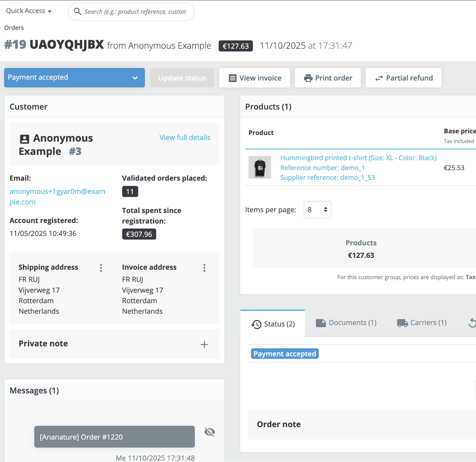Switch to the Carriers tab
The image size is (476, 462).
[x=421, y=323]
